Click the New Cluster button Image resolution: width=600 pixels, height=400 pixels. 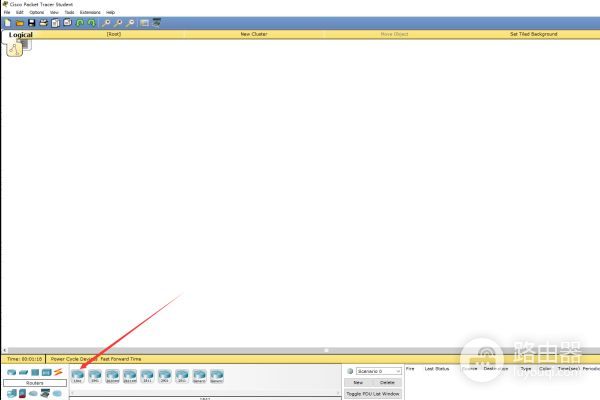254,34
